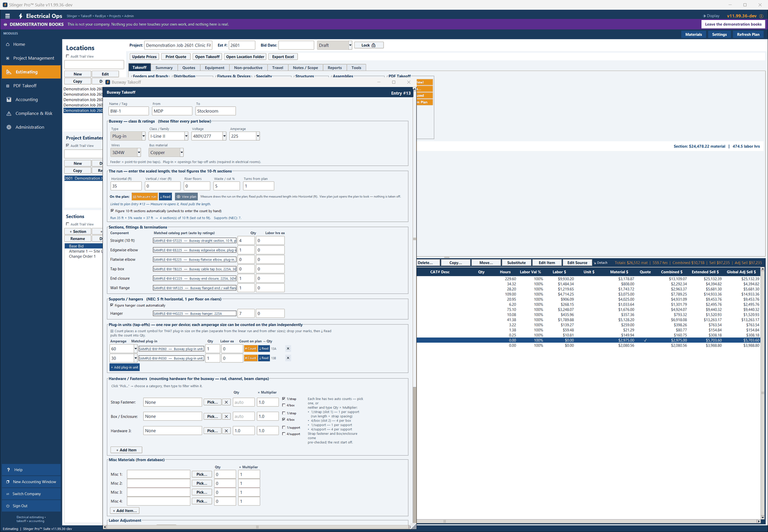
Task: Uncheck Figure 10-ft sections automatically
Action: [112, 210]
